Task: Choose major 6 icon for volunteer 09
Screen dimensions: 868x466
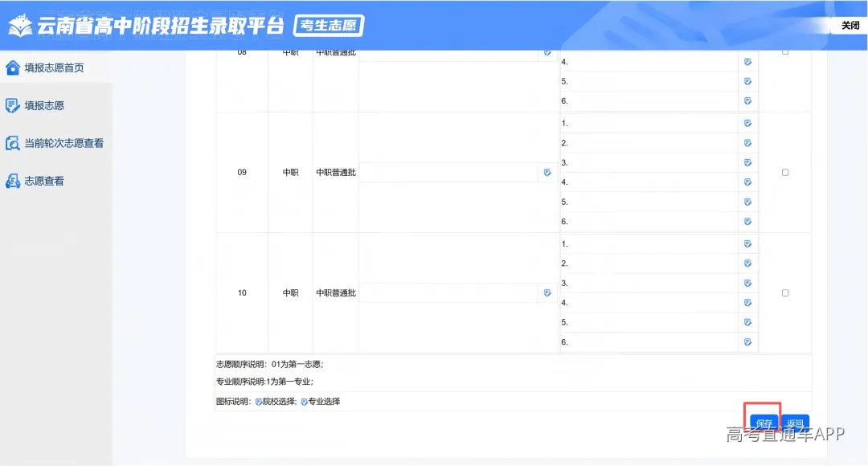Action: 747,222
